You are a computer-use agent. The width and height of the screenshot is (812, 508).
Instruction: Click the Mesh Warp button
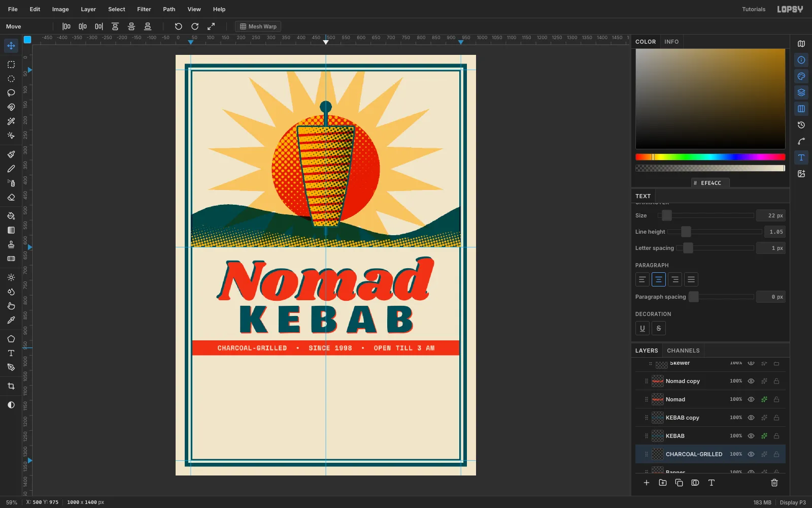pos(258,26)
